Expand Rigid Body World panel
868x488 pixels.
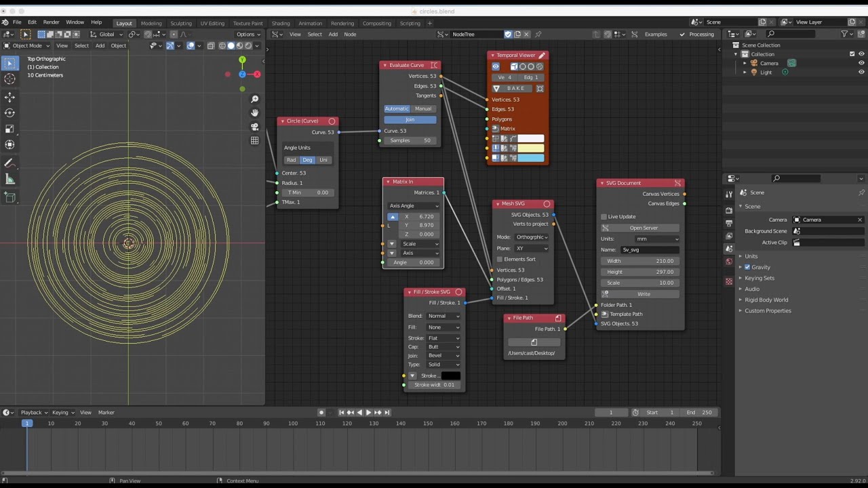(766, 300)
